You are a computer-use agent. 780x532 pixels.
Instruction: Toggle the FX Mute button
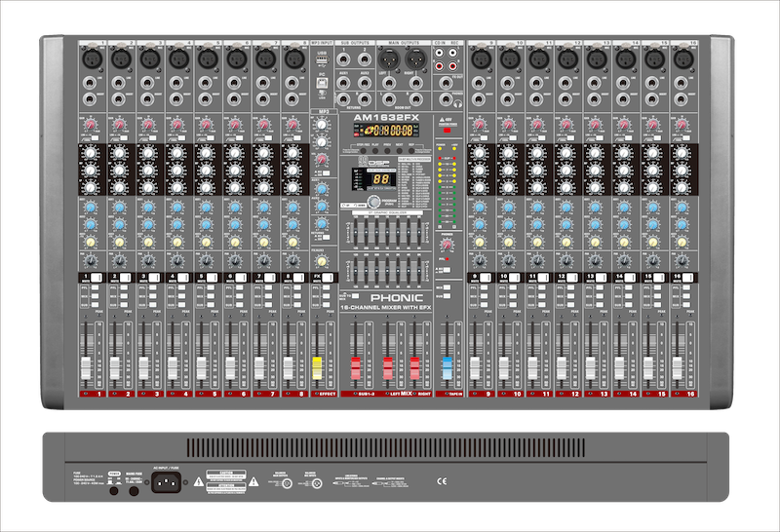328,278
